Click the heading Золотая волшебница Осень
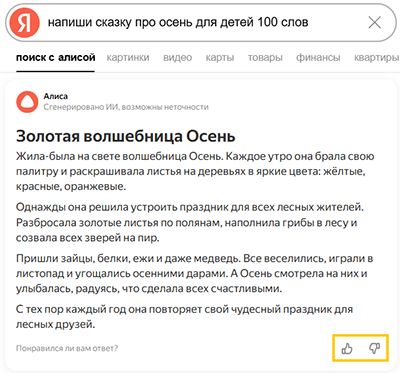400x373 pixels. click(126, 136)
